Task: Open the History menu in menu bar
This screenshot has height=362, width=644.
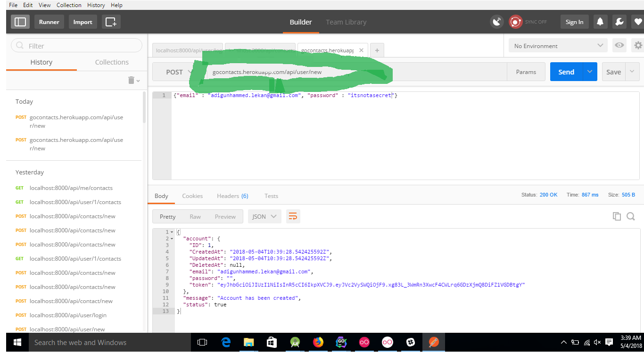Action: 96,5
